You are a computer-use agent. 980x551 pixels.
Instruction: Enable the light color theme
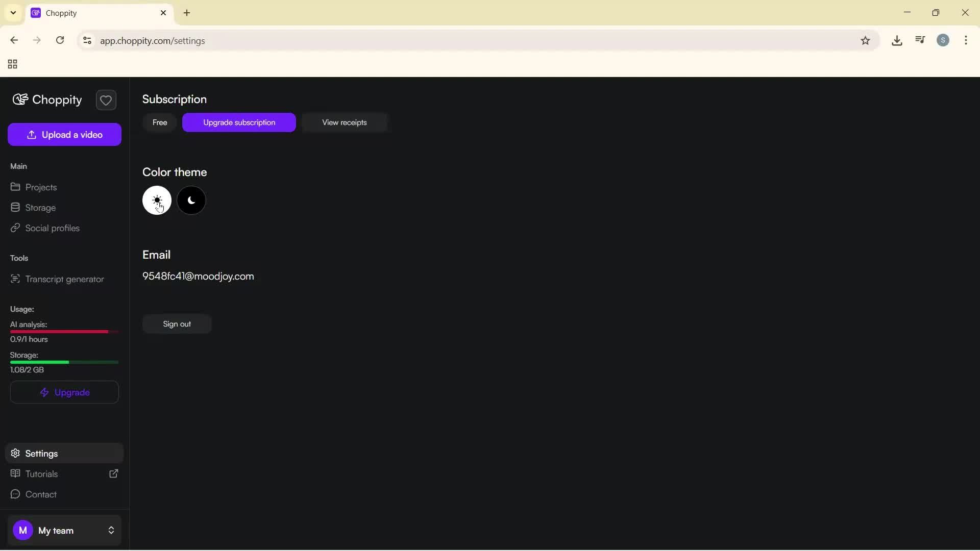pyautogui.click(x=157, y=200)
